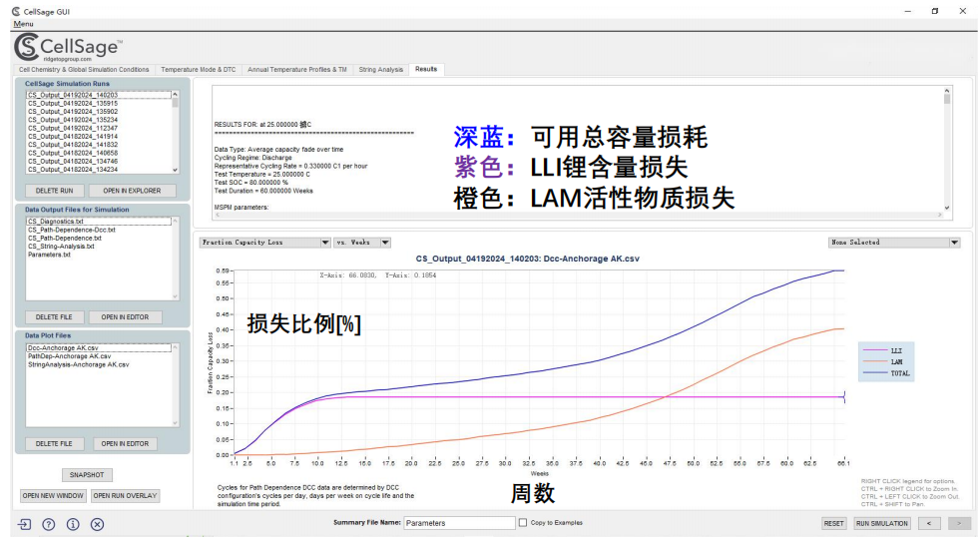Click the previous "<" navigation button
Image resolution: width=980 pixels, height=539 pixels.
pos(929,523)
